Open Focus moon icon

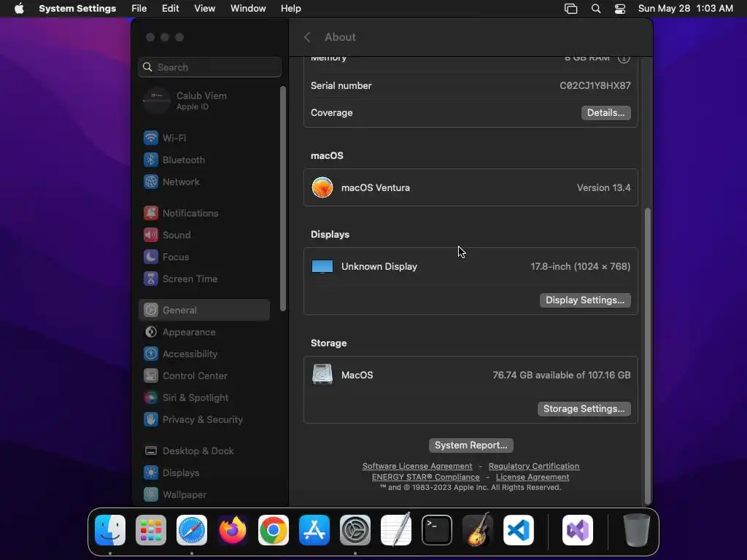pyautogui.click(x=151, y=257)
